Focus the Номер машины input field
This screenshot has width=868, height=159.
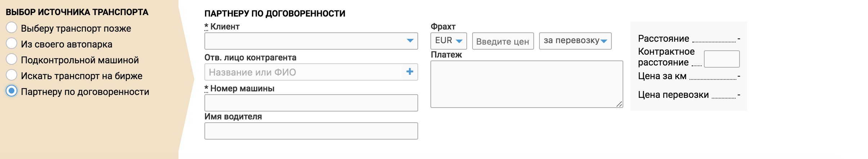(311, 103)
